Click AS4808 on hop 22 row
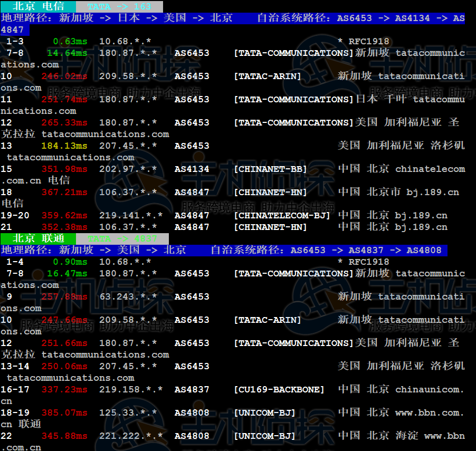Image resolution: width=476 pixels, height=451 pixels. [192, 436]
